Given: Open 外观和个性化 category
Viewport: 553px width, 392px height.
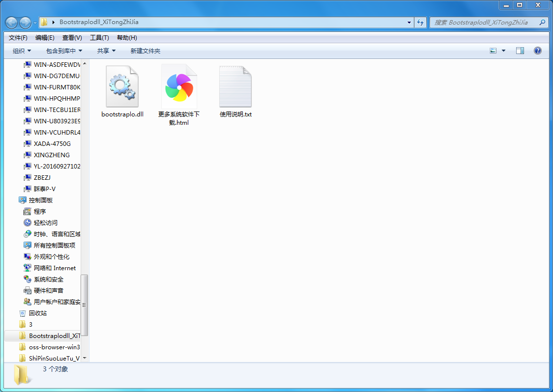Looking at the screenshot, I should pyautogui.click(x=47, y=256).
